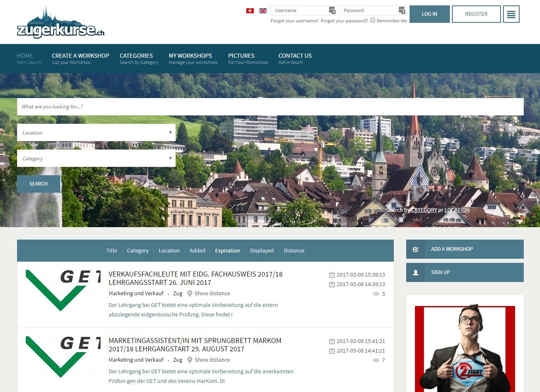540x392 pixels.
Task: Expand the Location dropdown
Action: coord(96,133)
